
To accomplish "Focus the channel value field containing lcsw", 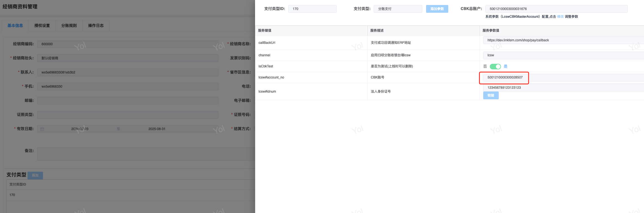I will 563,55.
